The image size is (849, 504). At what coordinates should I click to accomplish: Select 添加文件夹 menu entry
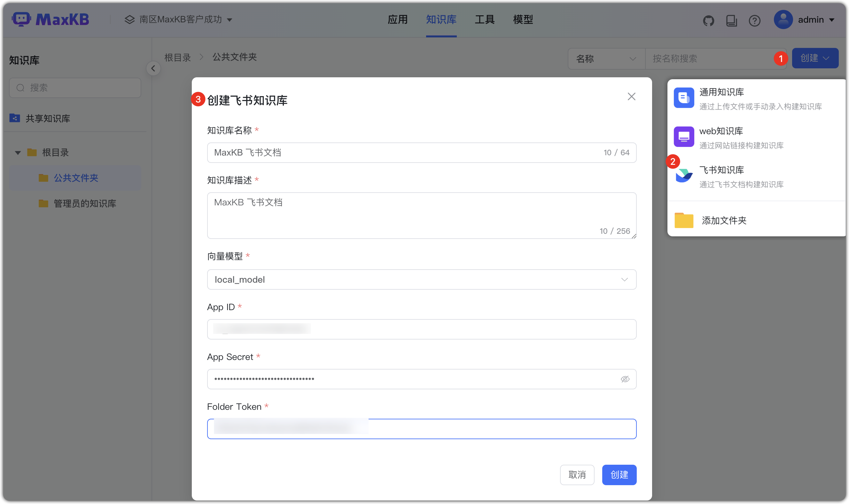(756, 220)
